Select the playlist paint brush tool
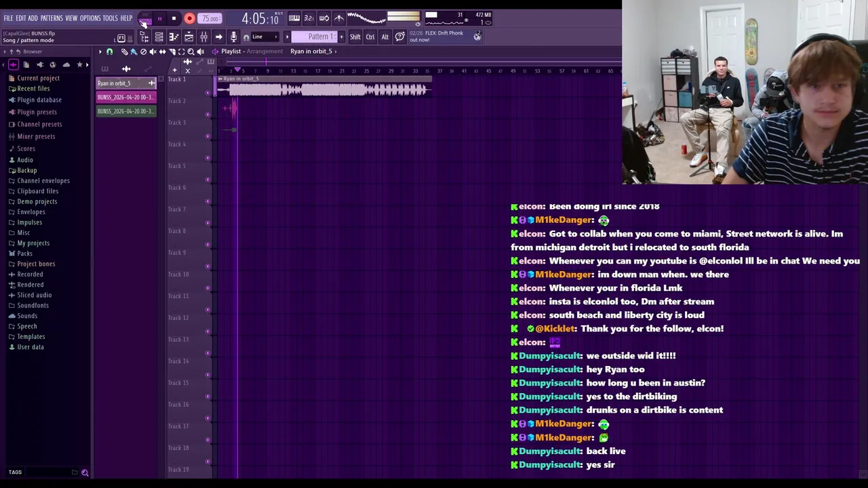 coord(134,52)
